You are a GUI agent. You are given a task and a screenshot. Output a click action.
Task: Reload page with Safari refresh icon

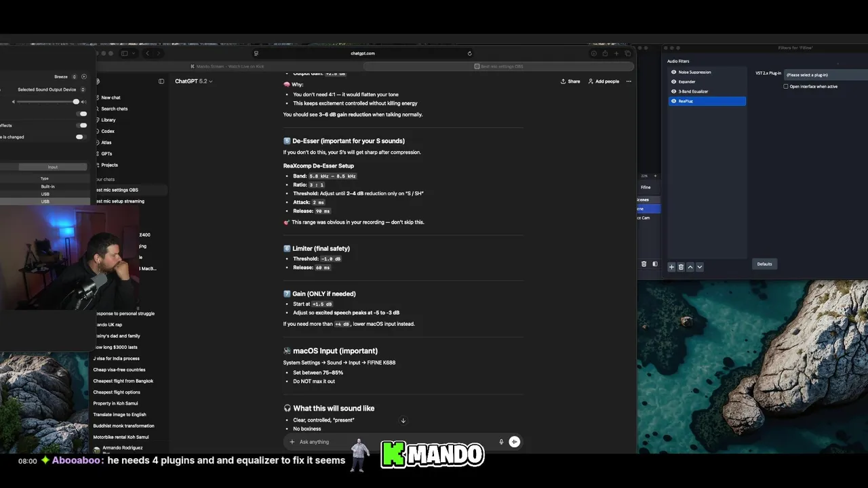pyautogui.click(x=469, y=53)
